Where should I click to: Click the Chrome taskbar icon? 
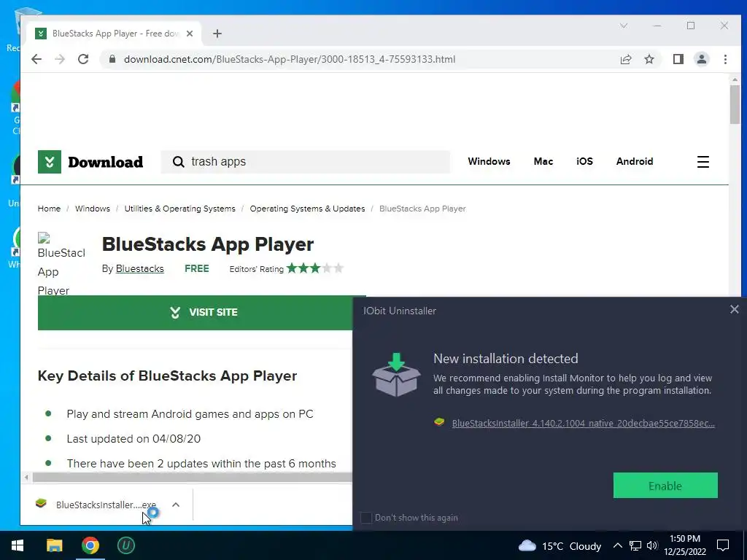tap(90, 545)
